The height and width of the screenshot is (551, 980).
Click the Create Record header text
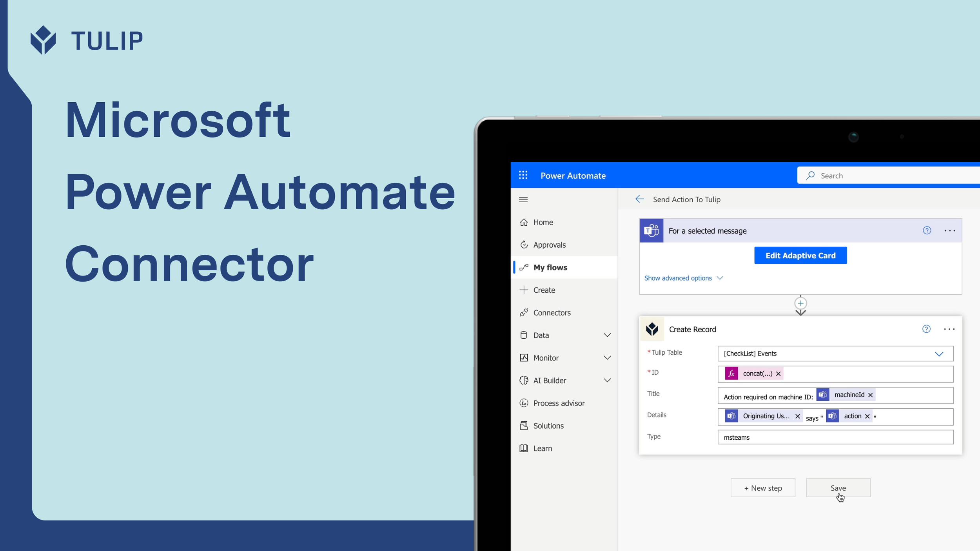692,329
